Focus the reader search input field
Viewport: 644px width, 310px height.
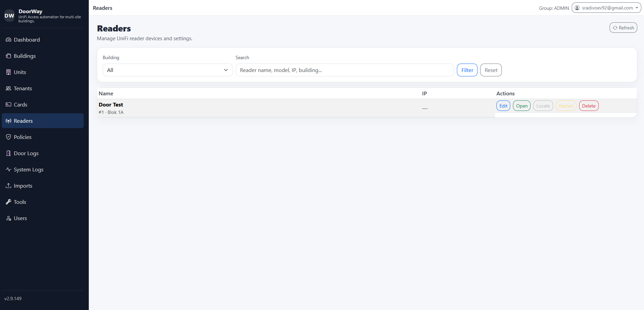[x=344, y=70]
